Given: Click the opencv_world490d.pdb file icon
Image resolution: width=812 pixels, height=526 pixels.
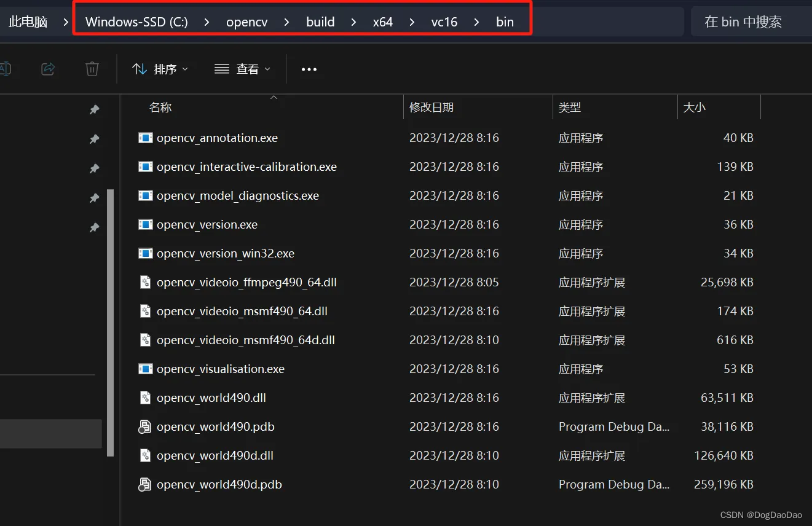Looking at the screenshot, I should pos(145,485).
